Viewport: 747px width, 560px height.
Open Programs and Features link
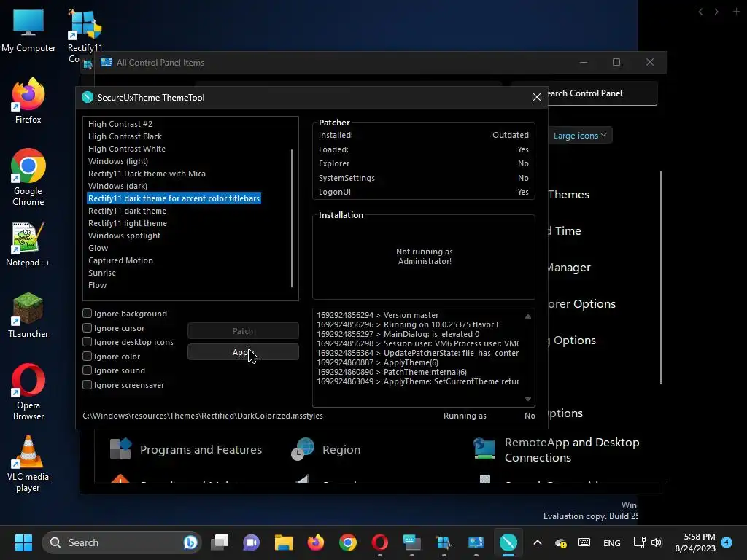201,449
